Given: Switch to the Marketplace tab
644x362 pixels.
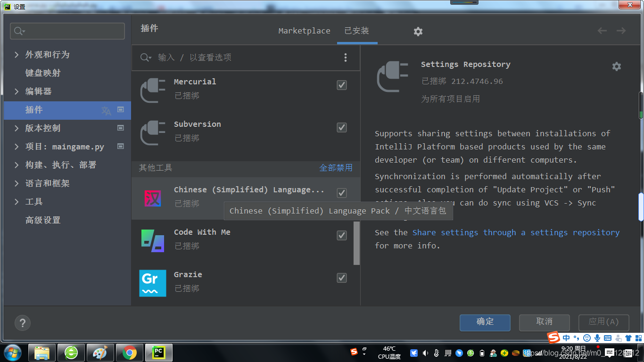Looking at the screenshot, I should coord(304,31).
